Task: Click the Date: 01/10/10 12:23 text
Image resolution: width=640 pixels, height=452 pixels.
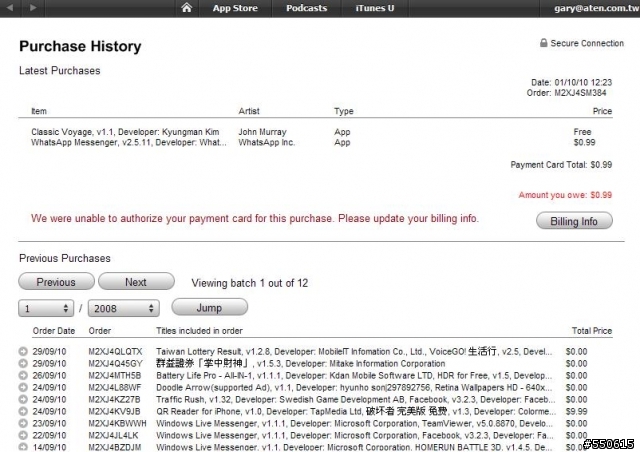Action: pos(571,82)
